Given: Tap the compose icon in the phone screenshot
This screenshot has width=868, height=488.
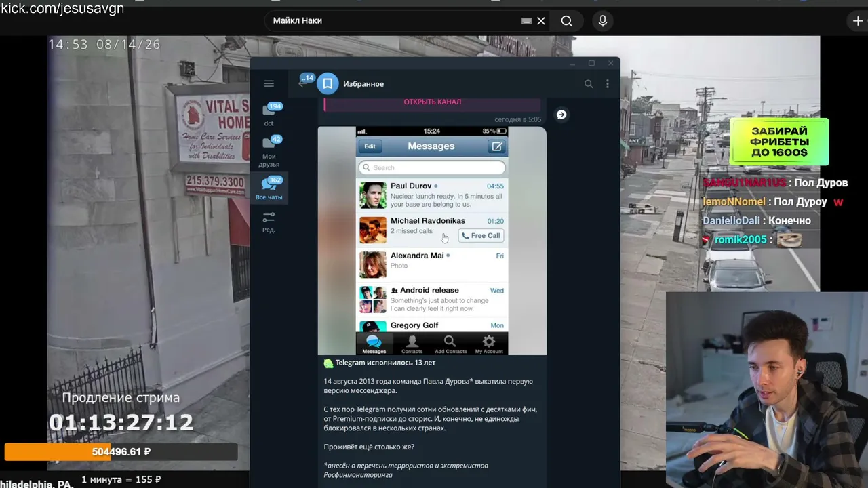Looking at the screenshot, I should click(x=497, y=146).
